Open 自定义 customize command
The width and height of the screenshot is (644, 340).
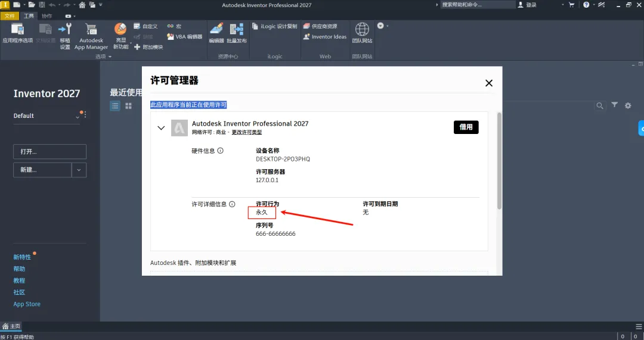[x=146, y=26]
